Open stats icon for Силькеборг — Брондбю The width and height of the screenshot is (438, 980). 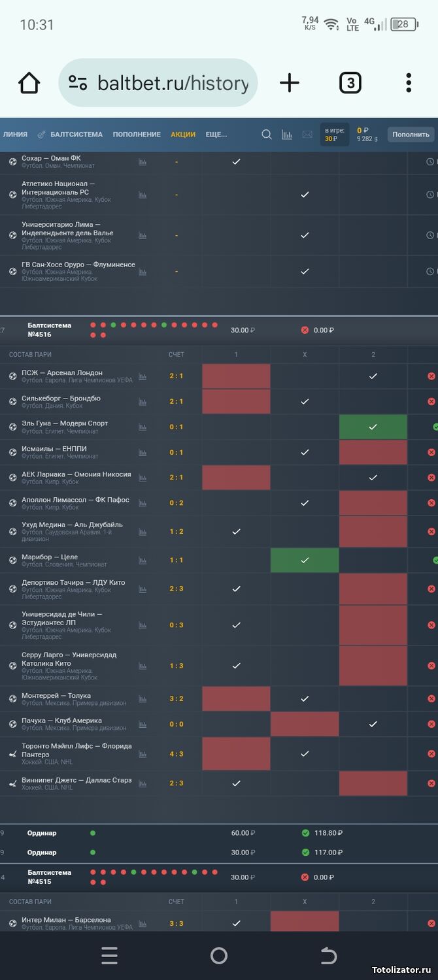click(x=143, y=402)
